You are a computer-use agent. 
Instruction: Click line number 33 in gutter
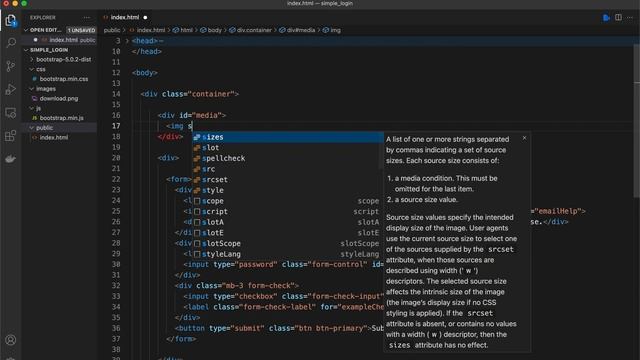(x=116, y=296)
